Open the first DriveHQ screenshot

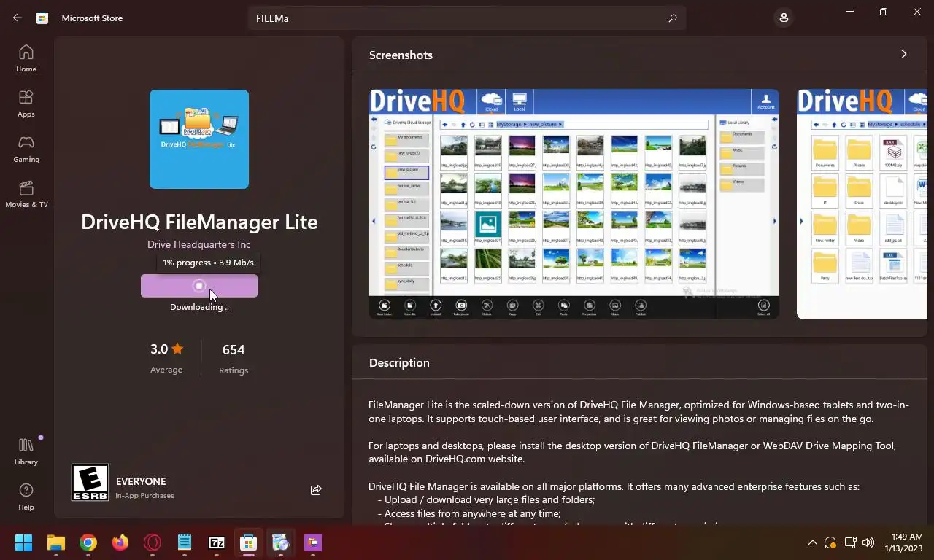click(x=574, y=204)
